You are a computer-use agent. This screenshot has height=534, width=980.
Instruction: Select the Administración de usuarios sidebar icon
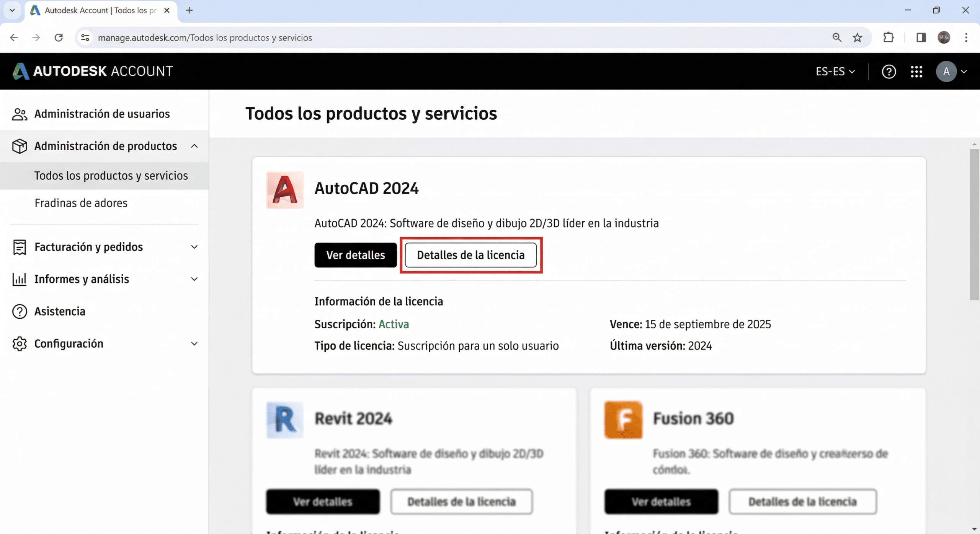[x=20, y=114]
